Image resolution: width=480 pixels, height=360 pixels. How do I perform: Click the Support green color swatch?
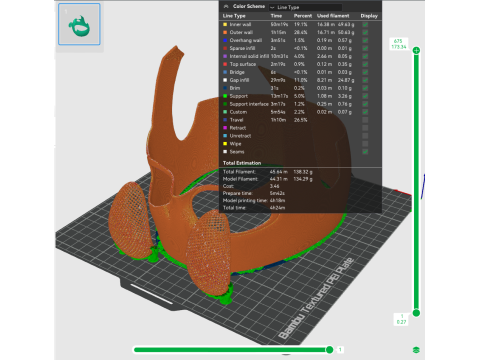pos(225,96)
